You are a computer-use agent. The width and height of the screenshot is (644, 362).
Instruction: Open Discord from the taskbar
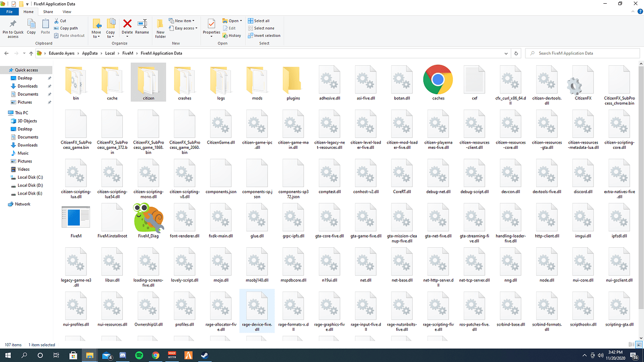point(123,355)
